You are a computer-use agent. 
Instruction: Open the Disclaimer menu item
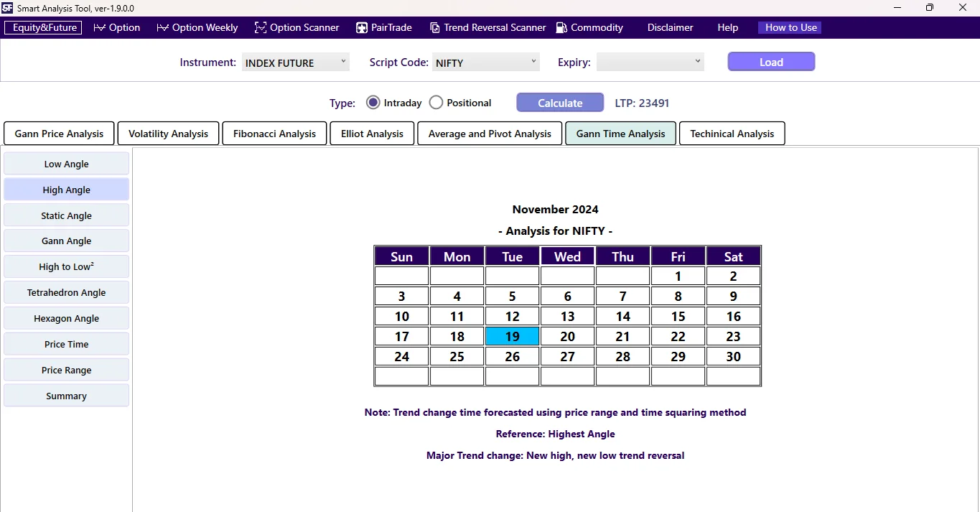click(668, 27)
